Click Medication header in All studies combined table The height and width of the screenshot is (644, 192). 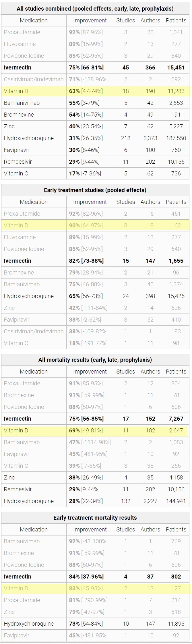pos(34,20)
